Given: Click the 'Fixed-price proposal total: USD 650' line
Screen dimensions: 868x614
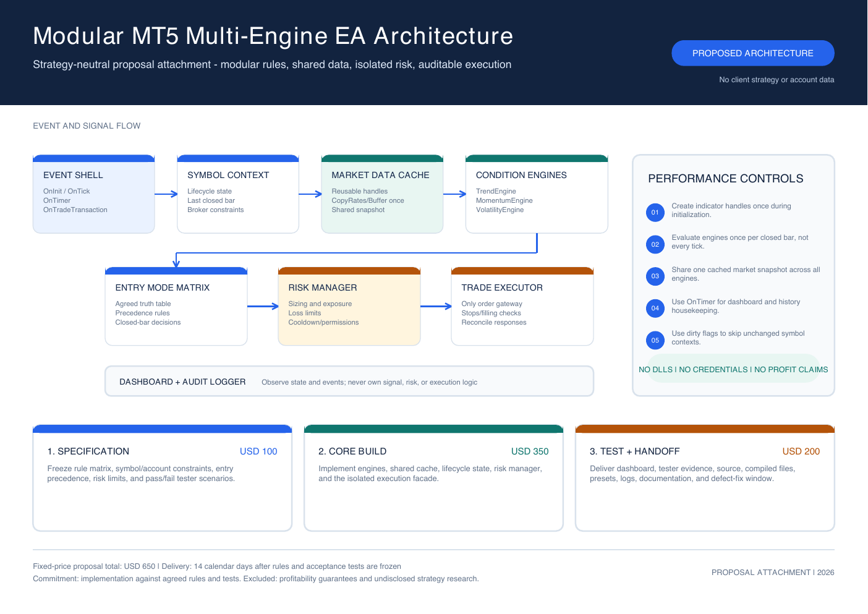Looking at the screenshot, I should [217, 566].
